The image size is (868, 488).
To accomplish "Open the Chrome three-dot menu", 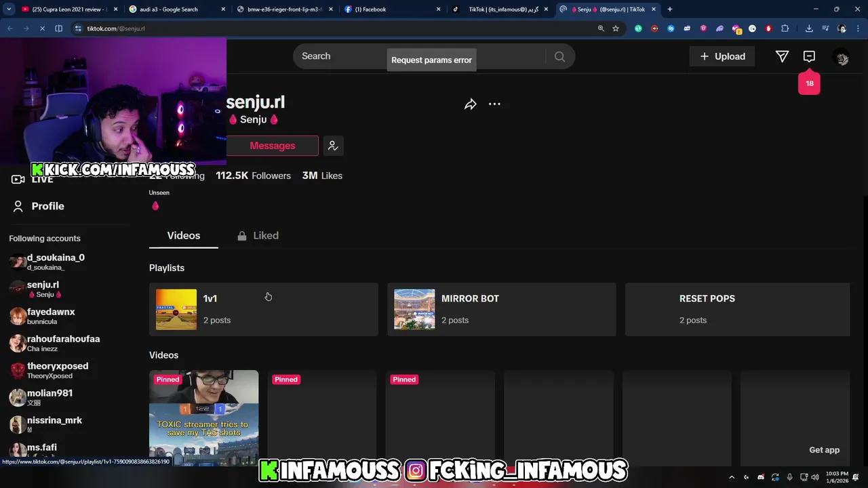I will coord(858,28).
